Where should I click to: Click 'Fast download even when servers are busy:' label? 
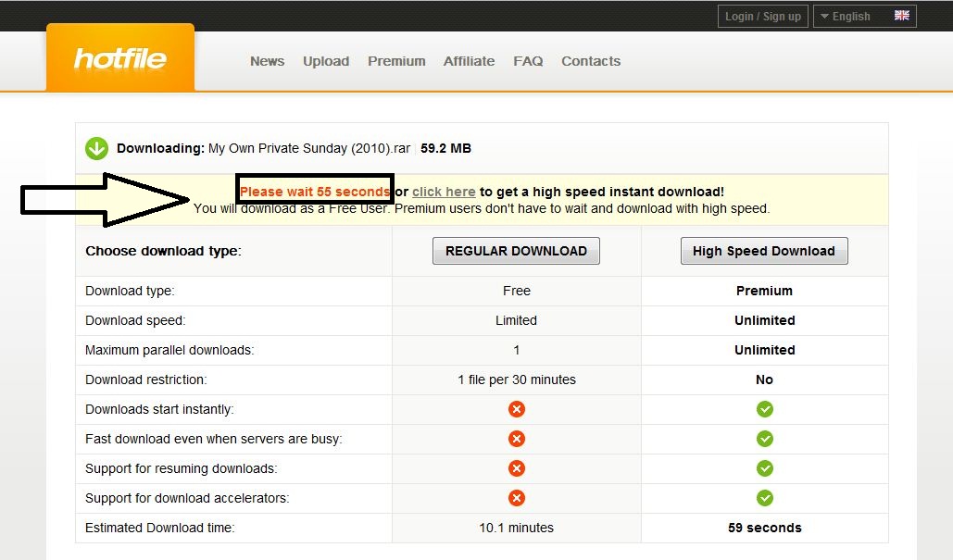[x=214, y=439]
